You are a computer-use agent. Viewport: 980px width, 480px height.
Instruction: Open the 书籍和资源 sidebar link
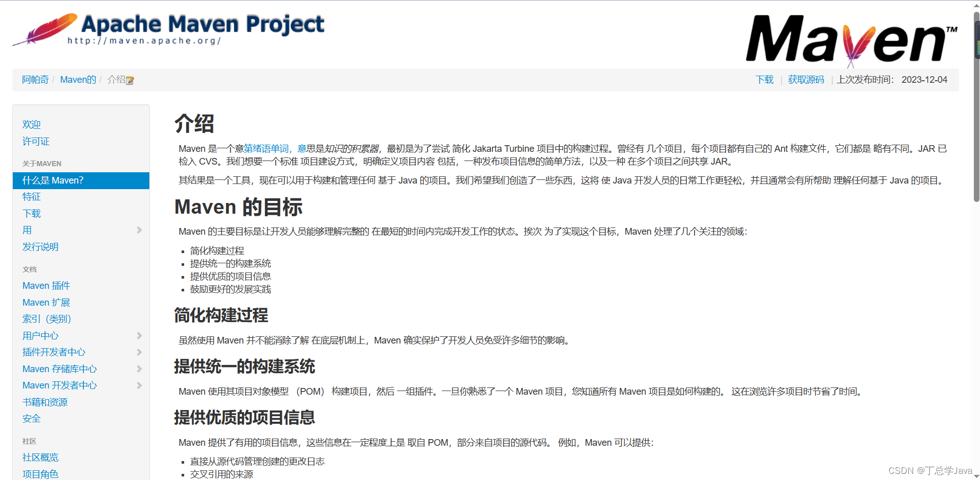45,402
